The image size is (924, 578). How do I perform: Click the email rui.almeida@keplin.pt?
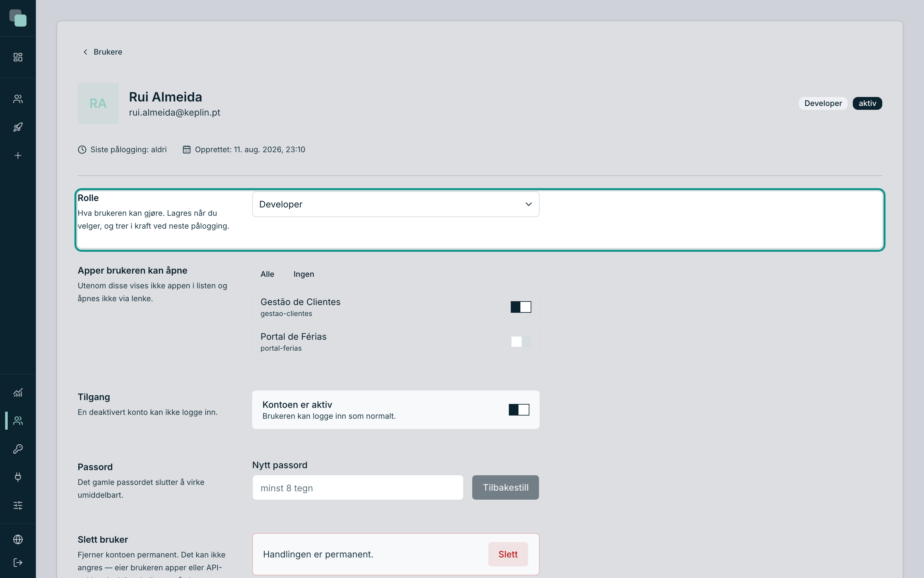point(175,113)
